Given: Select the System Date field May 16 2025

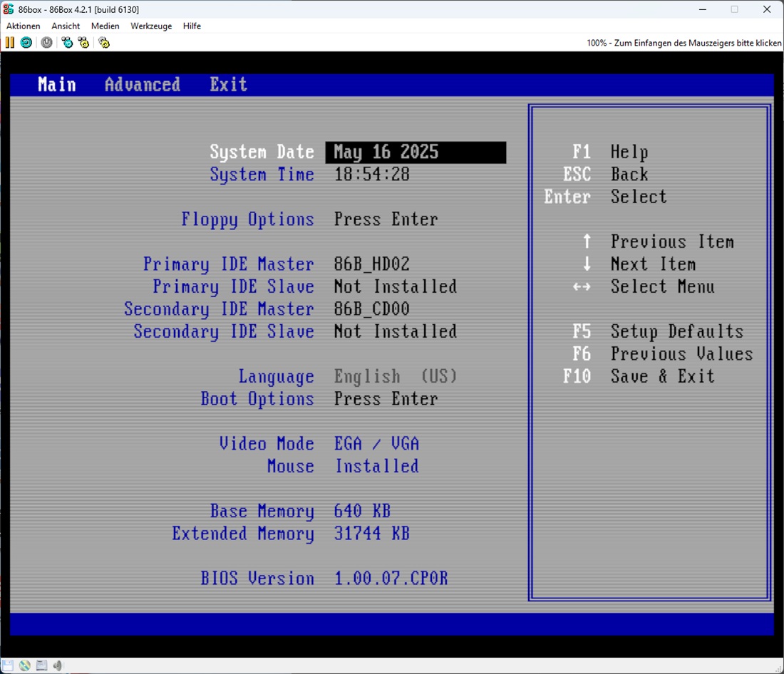Looking at the screenshot, I should (x=415, y=152).
